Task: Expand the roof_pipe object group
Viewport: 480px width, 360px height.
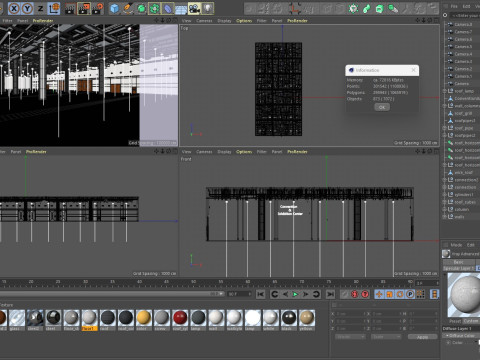Action: coord(445,128)
